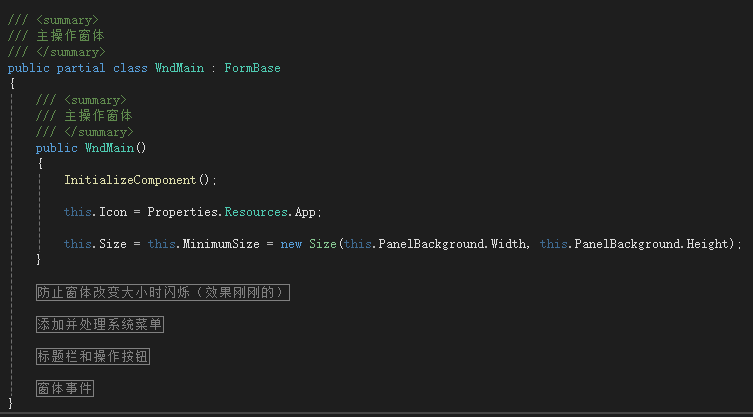The height and width of the screenshot is (417, 753).
Task: Click the Icon property identifier
Action: coord(113,212)
